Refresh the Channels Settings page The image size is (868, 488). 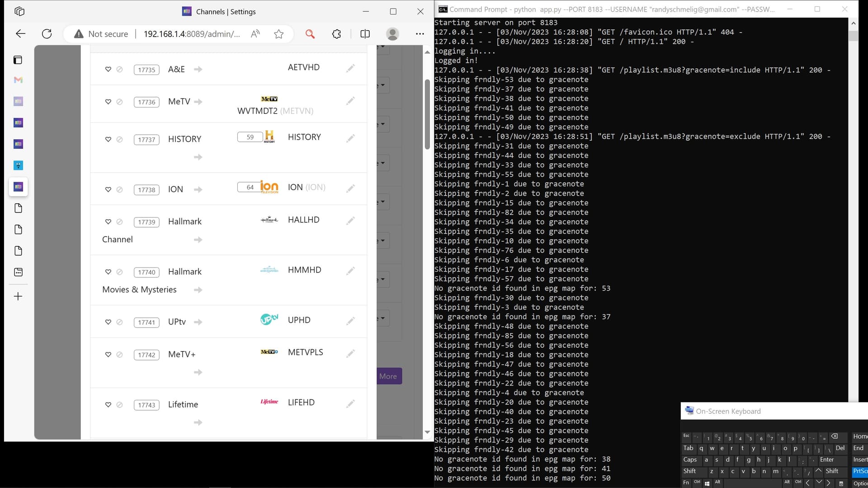[47, 34]
